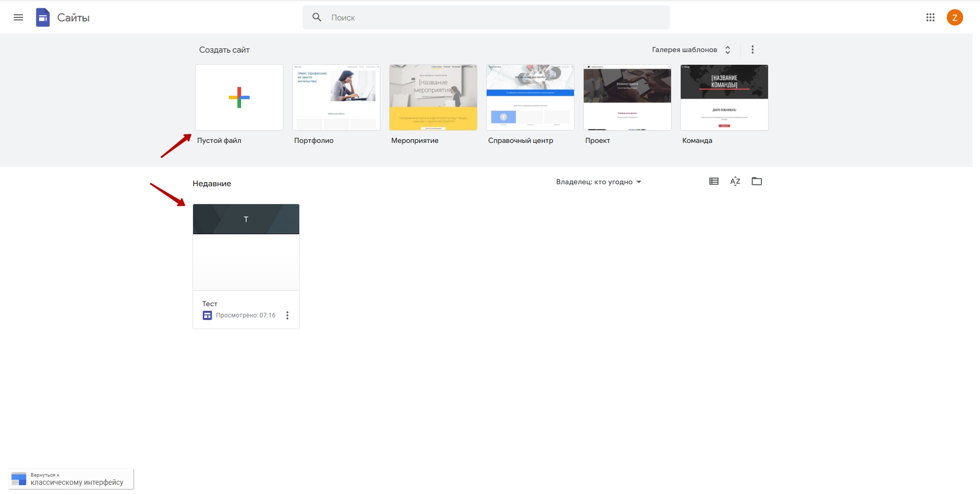Click the search magnifier icon
980x494 pixels.
click(317, 17)
